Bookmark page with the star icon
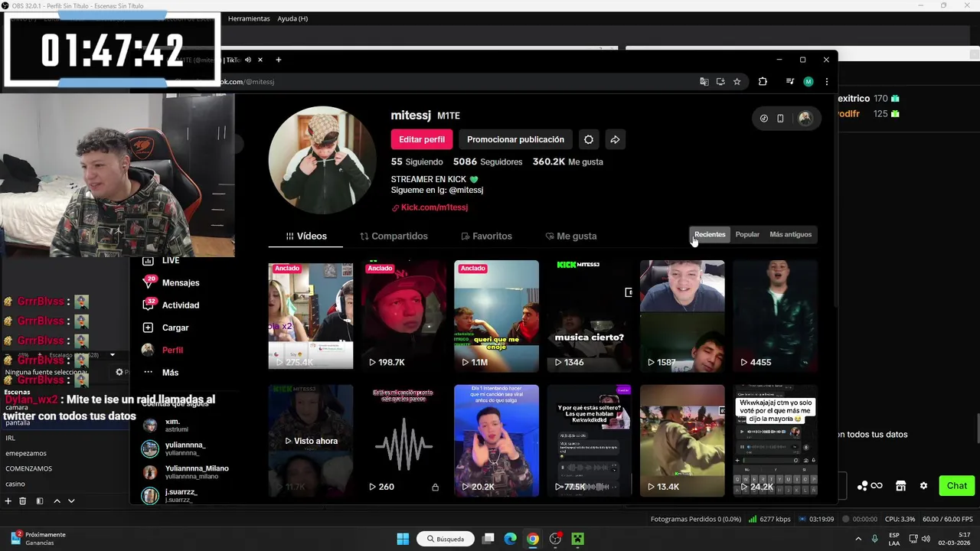980x551 pixels. (x=737, y=82)
